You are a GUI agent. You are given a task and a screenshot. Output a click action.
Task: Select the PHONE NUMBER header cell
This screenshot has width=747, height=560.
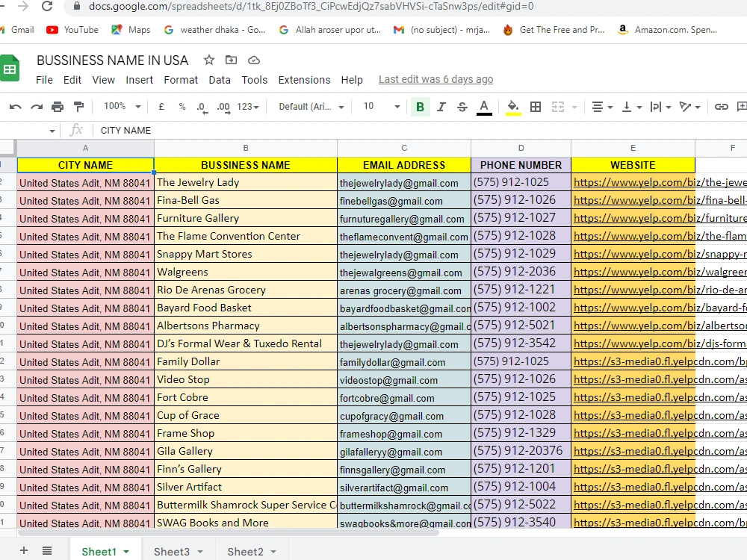pyautogui.click(x=521, y=165)
